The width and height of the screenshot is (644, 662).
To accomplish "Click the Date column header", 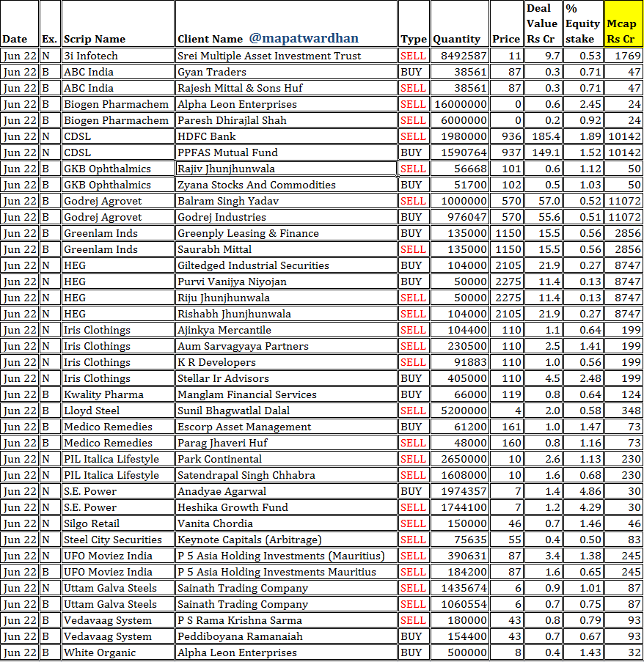I will pos(20,23).
